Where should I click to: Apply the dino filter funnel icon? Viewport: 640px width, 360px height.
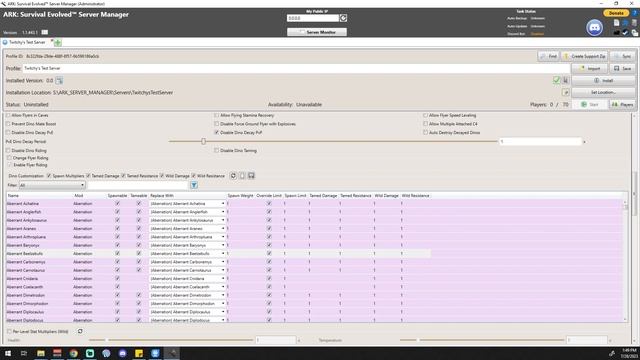click(x=194, y=185)
